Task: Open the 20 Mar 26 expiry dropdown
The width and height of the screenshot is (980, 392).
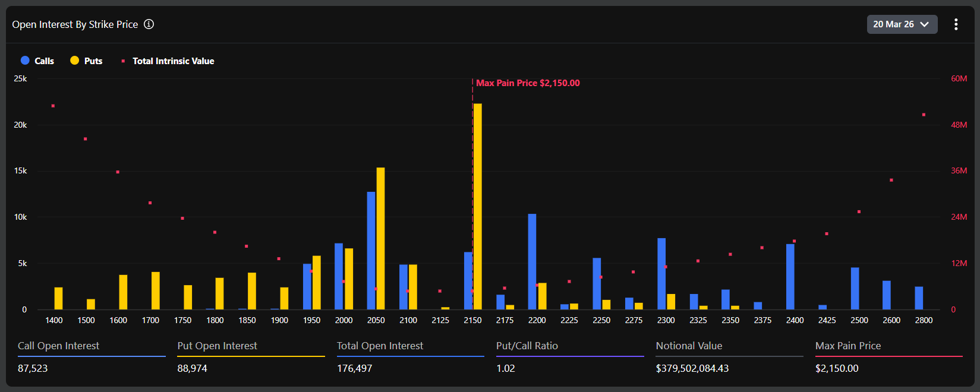Action: tap(902, 24)
